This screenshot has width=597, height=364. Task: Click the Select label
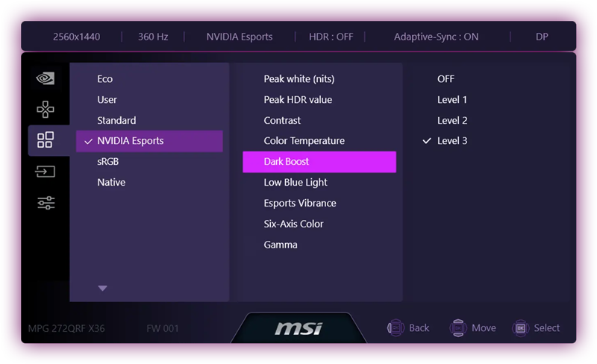[547, 328]
